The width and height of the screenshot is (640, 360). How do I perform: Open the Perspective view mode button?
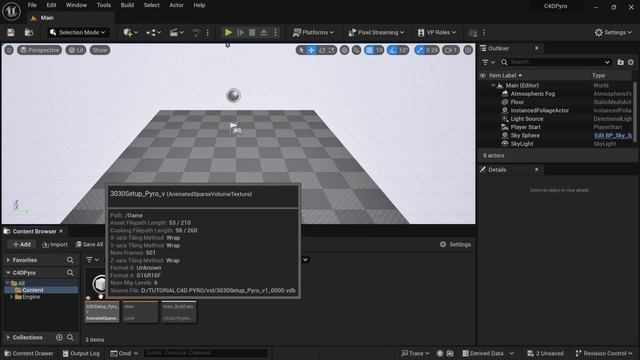tap(39, 50)
